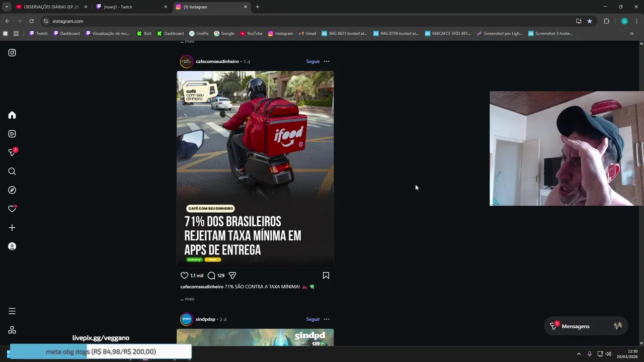
Task: Show hidden system tray icons
Action: (579, 354)
